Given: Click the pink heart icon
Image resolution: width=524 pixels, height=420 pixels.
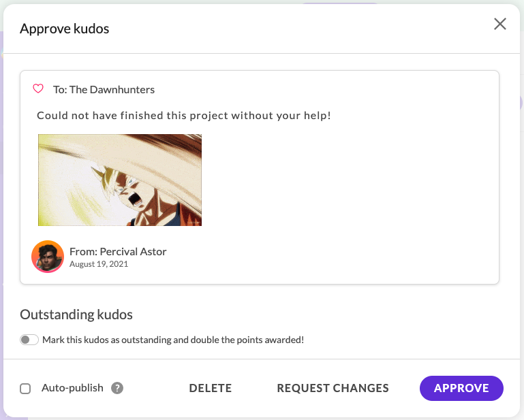Looking at the screenshot, I should coord(38,88).
